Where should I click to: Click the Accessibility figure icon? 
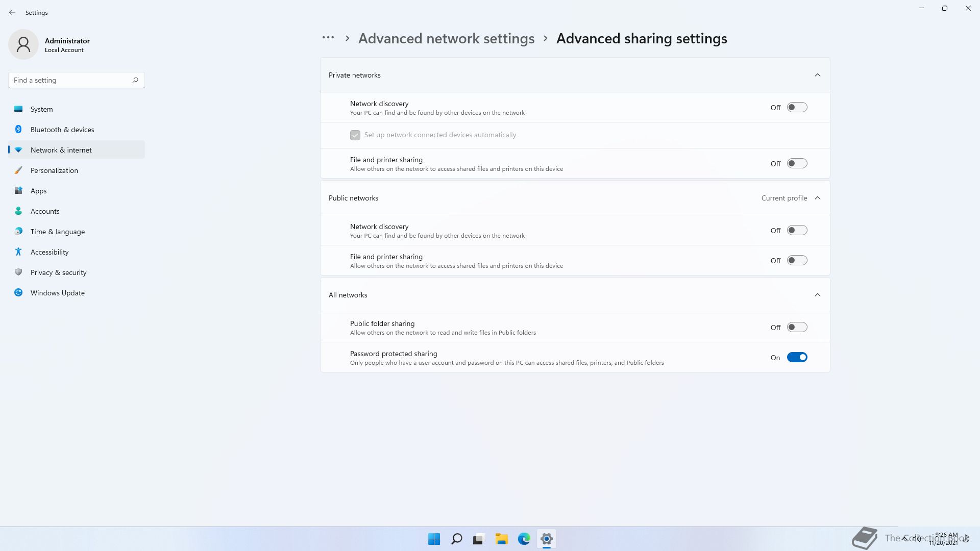18,252
